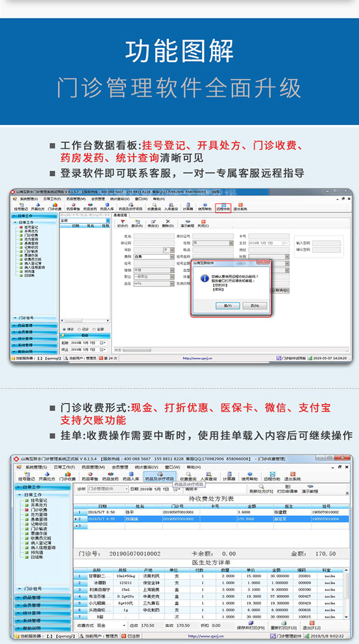Screen dimensions: 359x644
Task: Open 入库查询 toolbar icon in 门诊收费管理 window
Action: coord(208,476)
